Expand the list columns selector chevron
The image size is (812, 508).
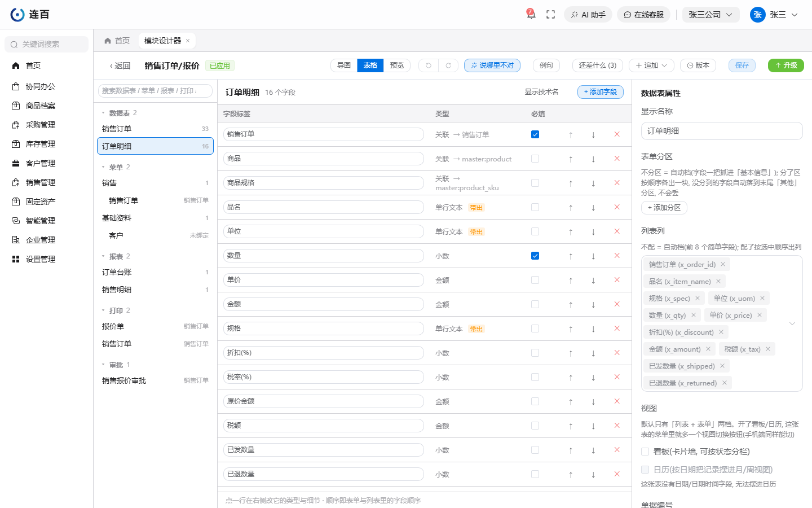point(792,323)
